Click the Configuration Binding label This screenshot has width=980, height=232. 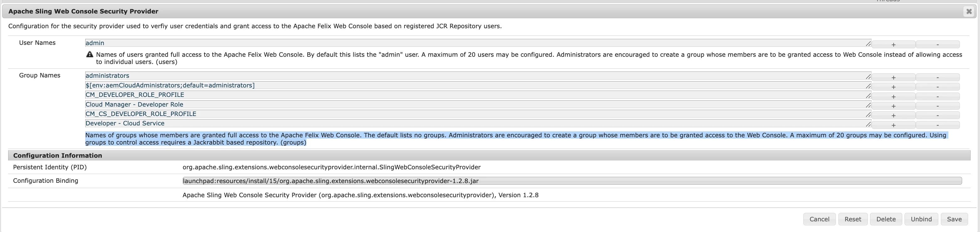[46, 181]
